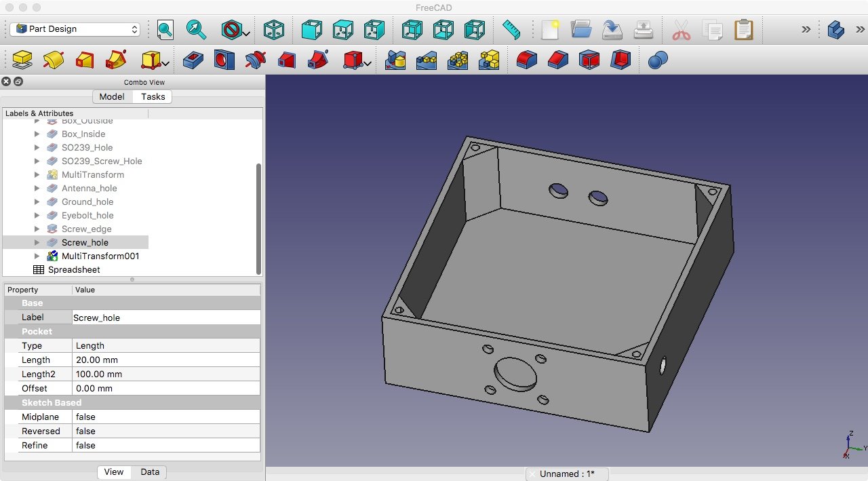Image resolution: width=868 pixels, height=481 pixels.
Task: Expand the Antenna_hole tree node
Action: pyautogui.click(x=37, y=189)
